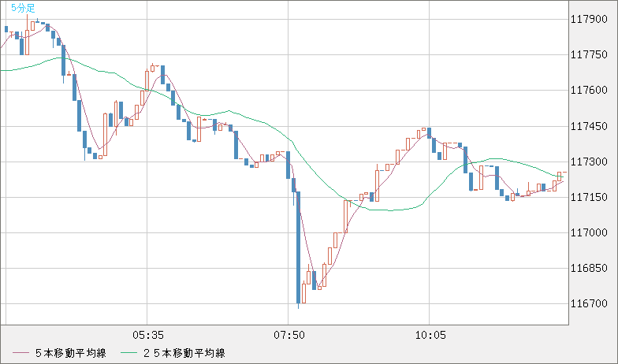Viewport: 618px width, 364px height.
Task: Click the first blue candle at chart's left edge
Action: pos(6,29)
